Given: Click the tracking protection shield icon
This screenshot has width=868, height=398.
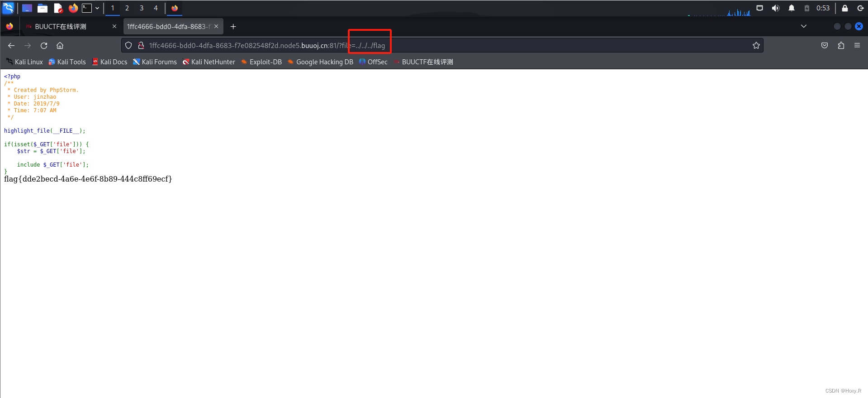Looking at the screenshot, I should point(128,45).
